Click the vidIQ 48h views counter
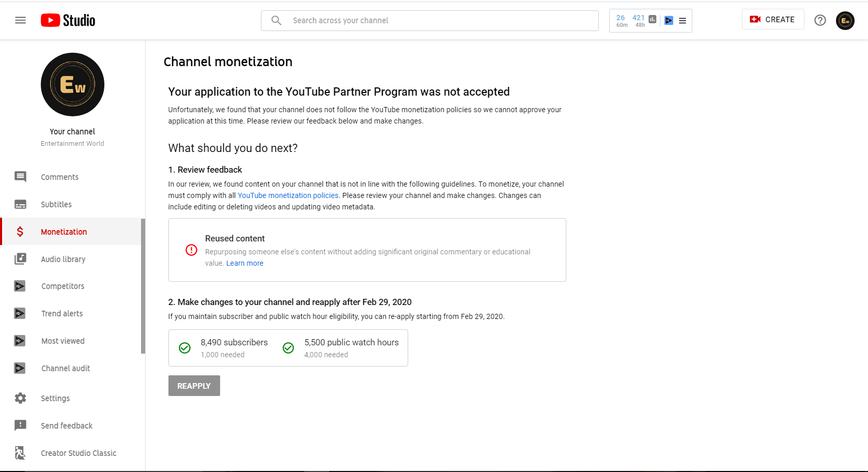The image size is (868, 472). pos(639,21)
